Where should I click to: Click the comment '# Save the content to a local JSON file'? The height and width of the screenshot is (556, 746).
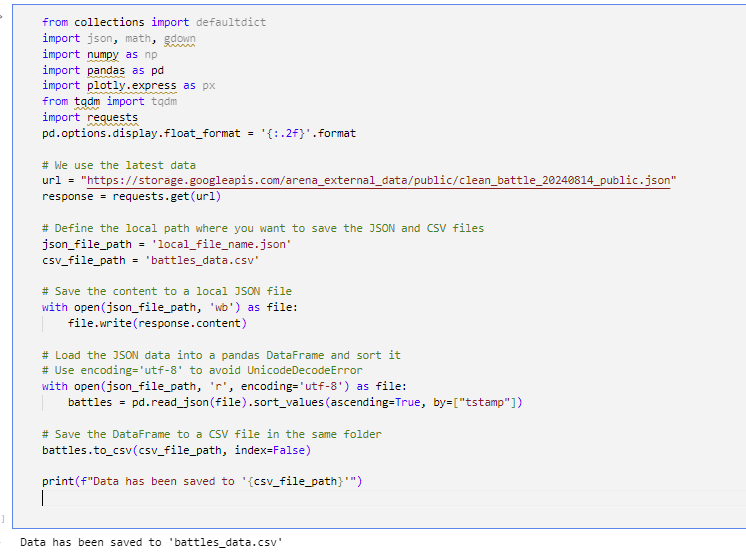[167, 292]
